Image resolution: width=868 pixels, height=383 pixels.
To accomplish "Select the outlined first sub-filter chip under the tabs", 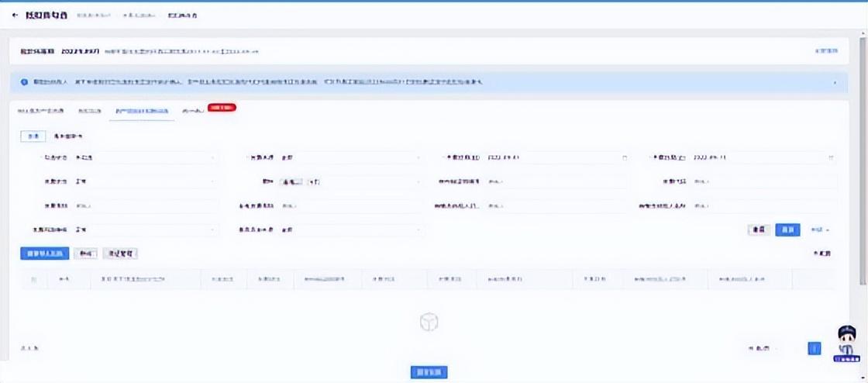I will pos(33,136).
